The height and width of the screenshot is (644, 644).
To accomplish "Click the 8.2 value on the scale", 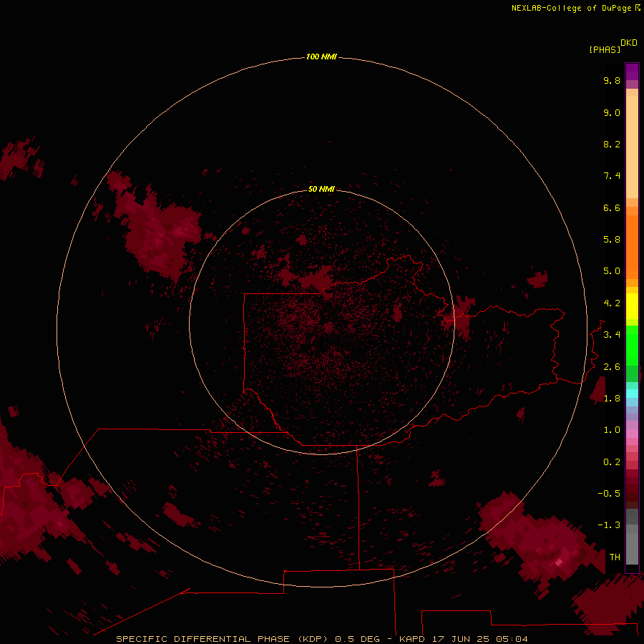I will (612, 144).
